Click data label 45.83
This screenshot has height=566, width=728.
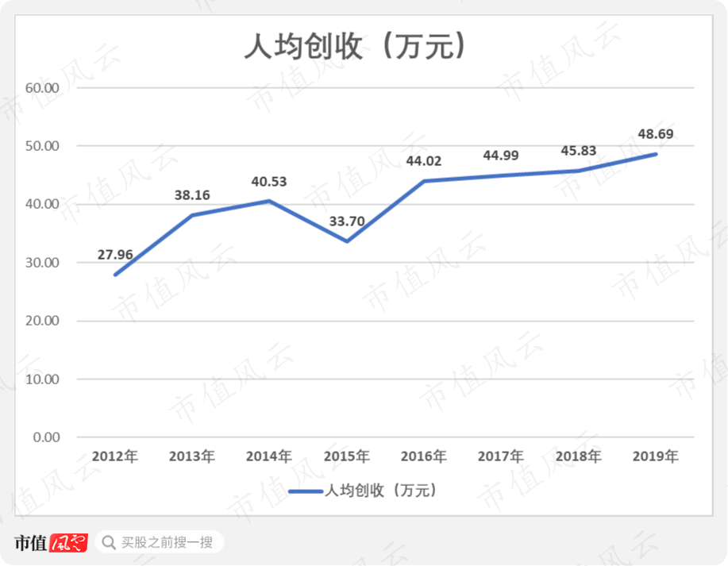579,151
